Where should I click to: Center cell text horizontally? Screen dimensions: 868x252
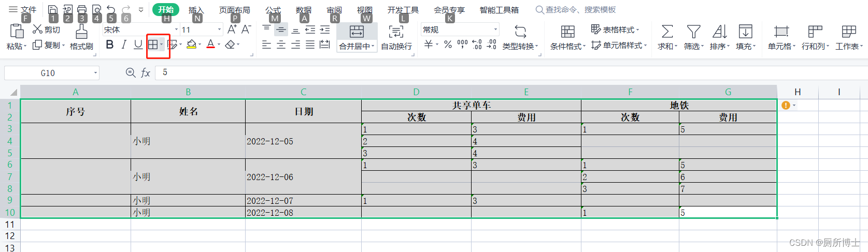[x=281, y=45]
